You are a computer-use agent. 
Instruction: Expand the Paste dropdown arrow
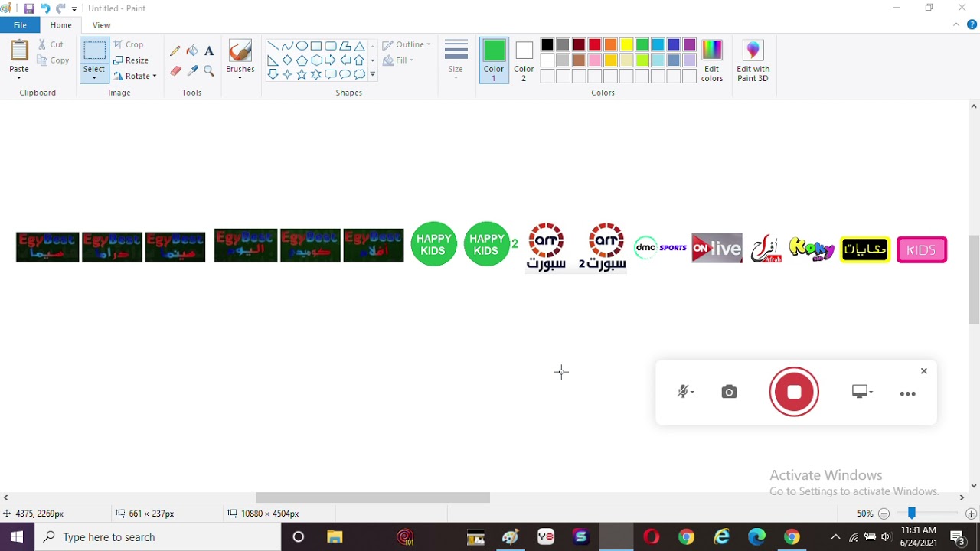(19, 78)
